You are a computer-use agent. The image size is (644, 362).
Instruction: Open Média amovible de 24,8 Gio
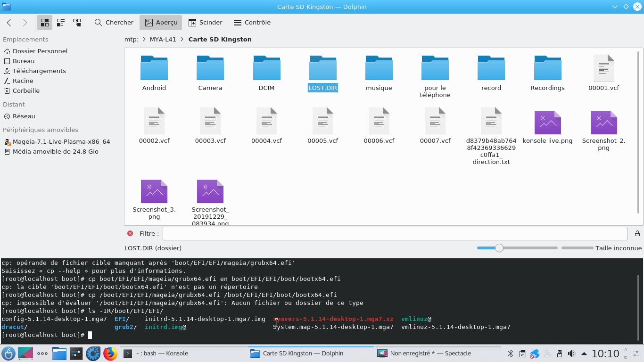click(x=51, y=151)
